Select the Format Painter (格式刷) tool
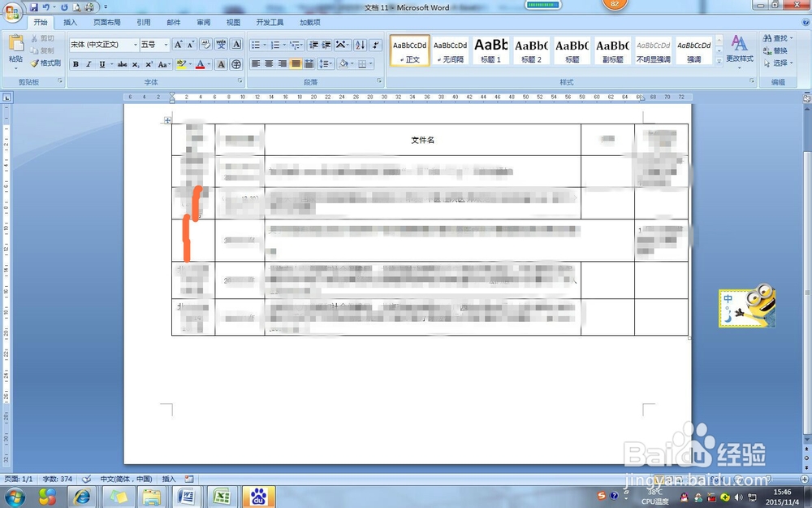The width and height of the screenshot is (812, 508). [45, 63]
